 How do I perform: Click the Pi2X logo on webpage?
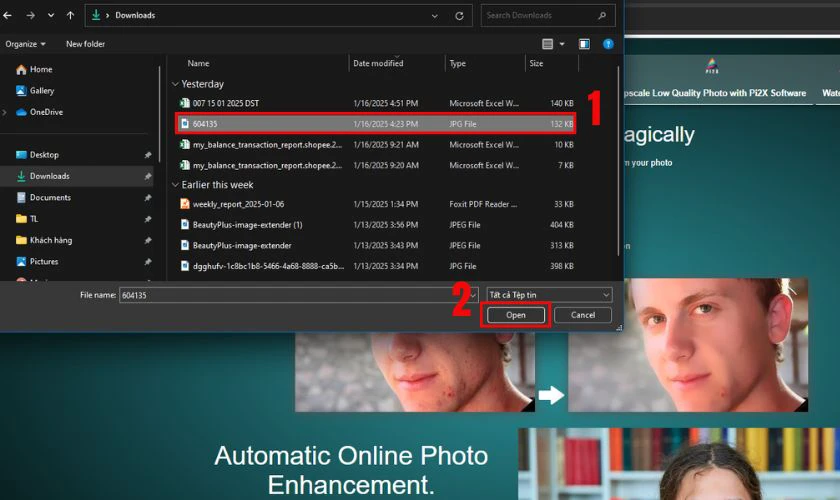711,66
